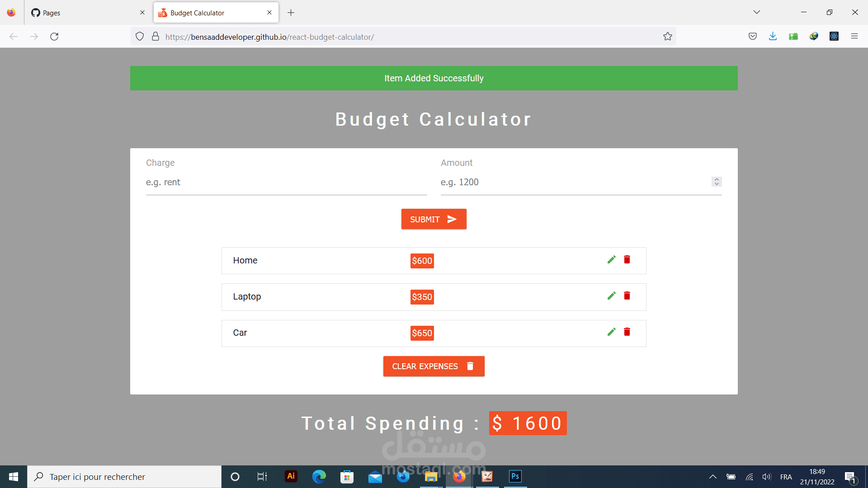Delete the Home expense with trash icon

click(x=627, y=259)
